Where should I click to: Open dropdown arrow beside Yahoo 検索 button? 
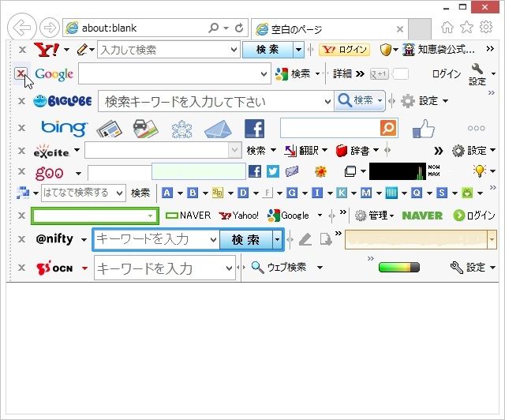coord(298,50)
